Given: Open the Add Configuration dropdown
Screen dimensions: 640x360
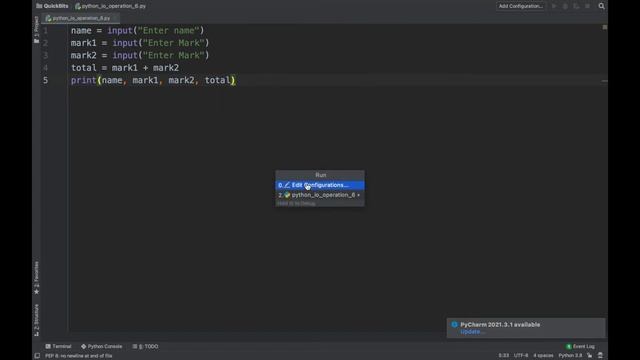Looking at the screenshot, I should [x=520, y=6].
